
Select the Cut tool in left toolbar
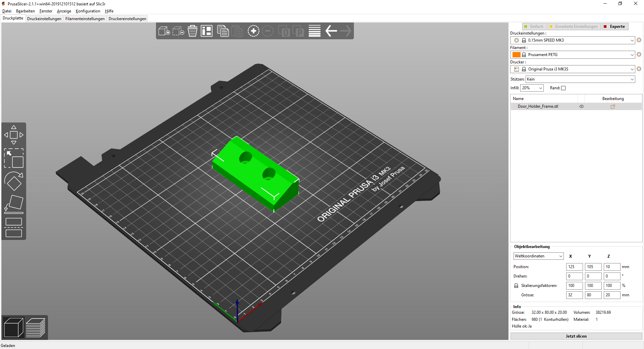[14, 228]
